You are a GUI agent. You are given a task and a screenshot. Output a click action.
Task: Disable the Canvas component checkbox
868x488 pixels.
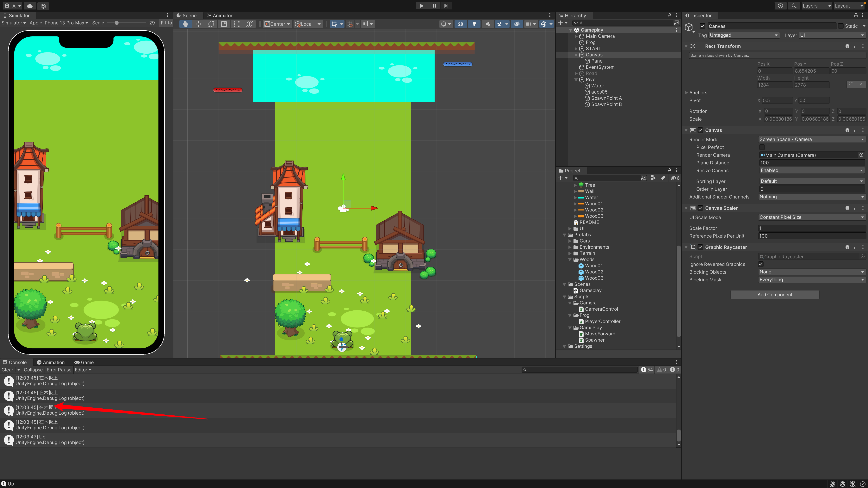[x=701, y=130]
